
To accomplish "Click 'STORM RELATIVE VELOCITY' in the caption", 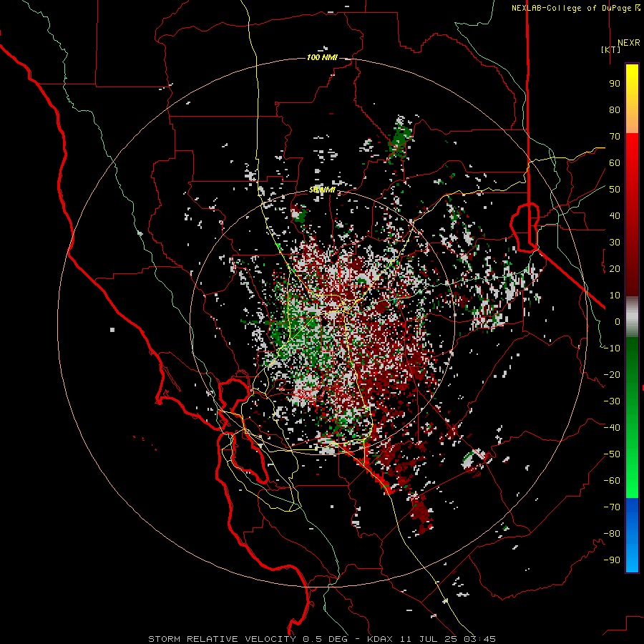I will [222, 639].
